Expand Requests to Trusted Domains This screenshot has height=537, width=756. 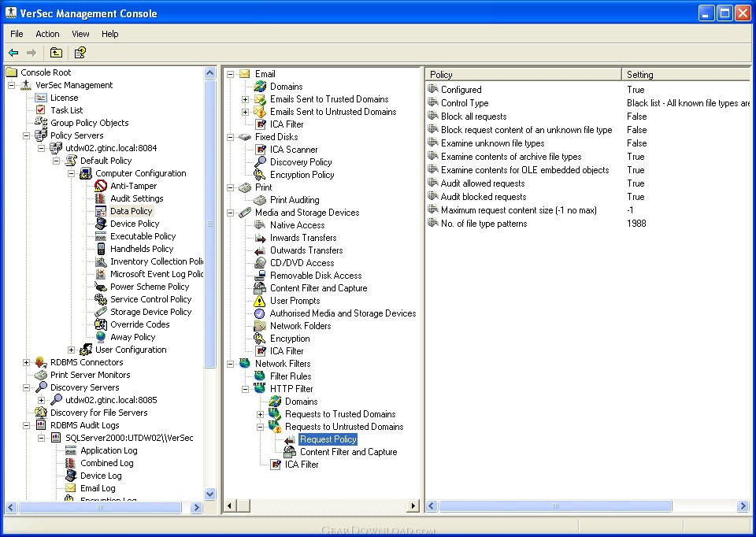tap(260, 414)
